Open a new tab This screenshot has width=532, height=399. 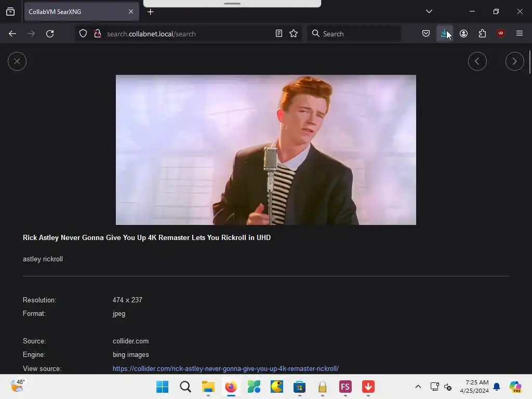coord(150,12)
